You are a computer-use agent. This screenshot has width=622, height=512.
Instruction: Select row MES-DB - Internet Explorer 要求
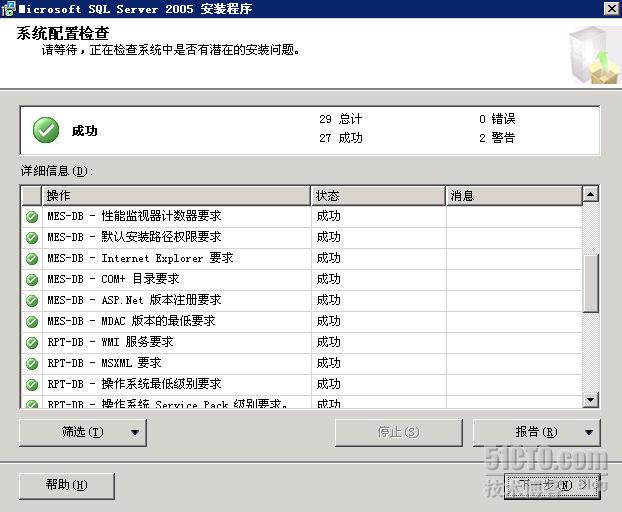[x=301, y=259]
